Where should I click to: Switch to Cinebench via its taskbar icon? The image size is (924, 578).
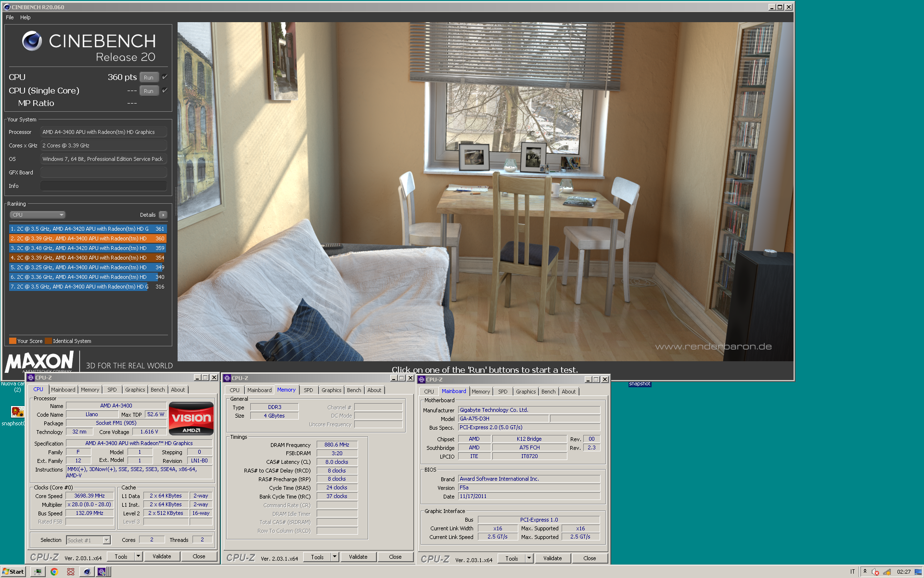coord(87,572)
